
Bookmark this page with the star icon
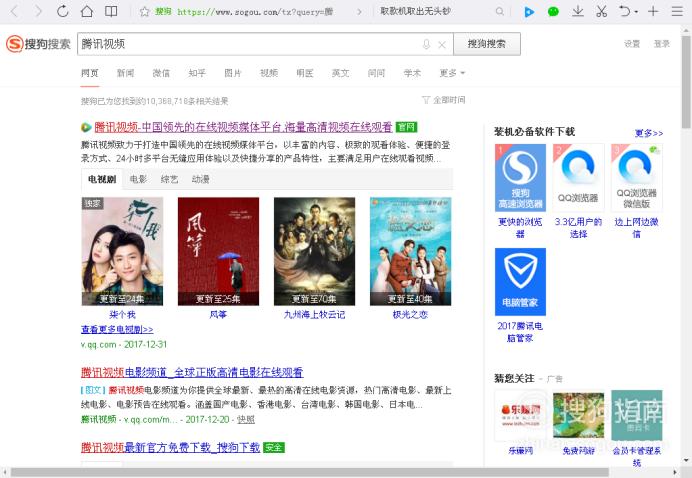[x=144, y=11]
